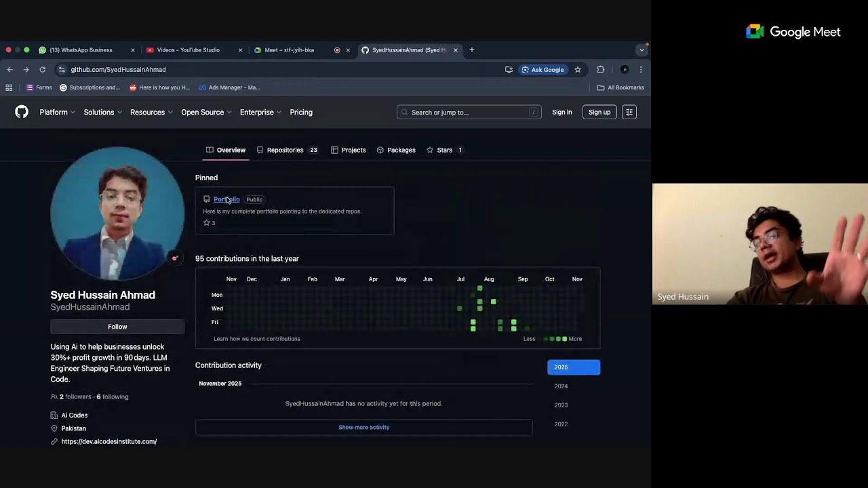Viewport: 868px width, 488px height.
Task: Open the dev.aicodesinstitute.com website link
Action: pos(109,441)
